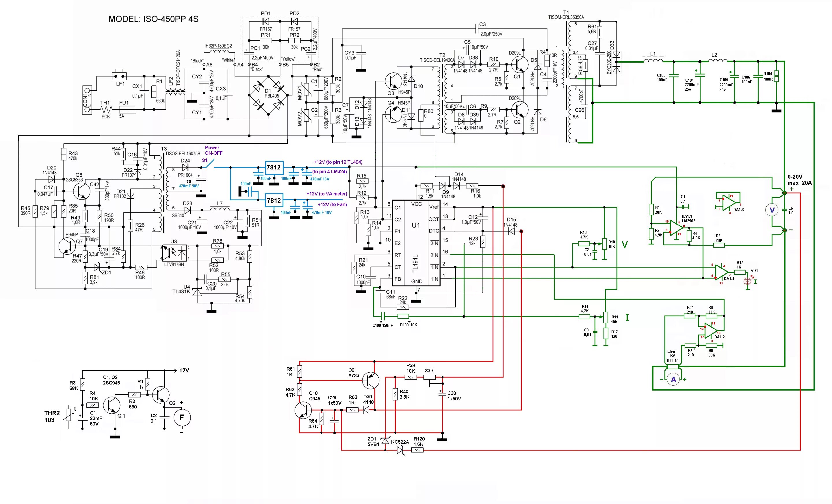The image size is (832, 504).
Task: Click the 0-20V max 20A output label
Action: pos(799,180)
